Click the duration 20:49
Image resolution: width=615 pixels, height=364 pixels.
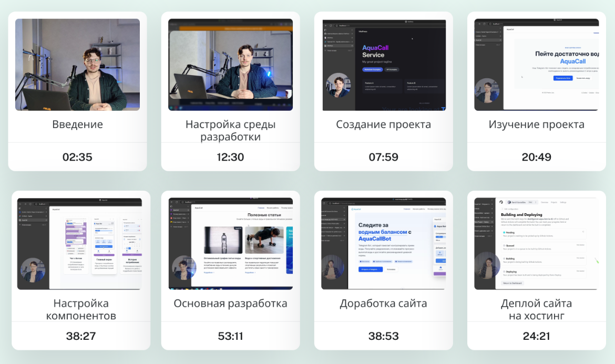536,157
